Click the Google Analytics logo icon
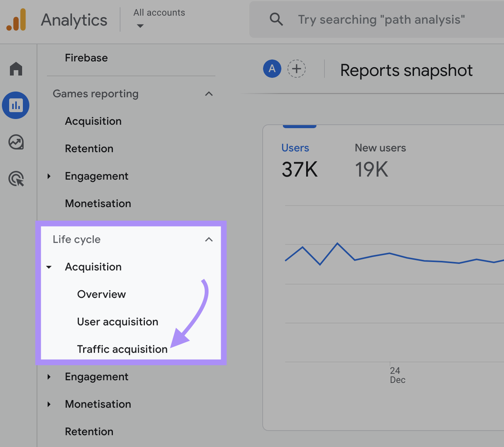The image size is (504, 447). pyautogui.click(x=16, y=20)
